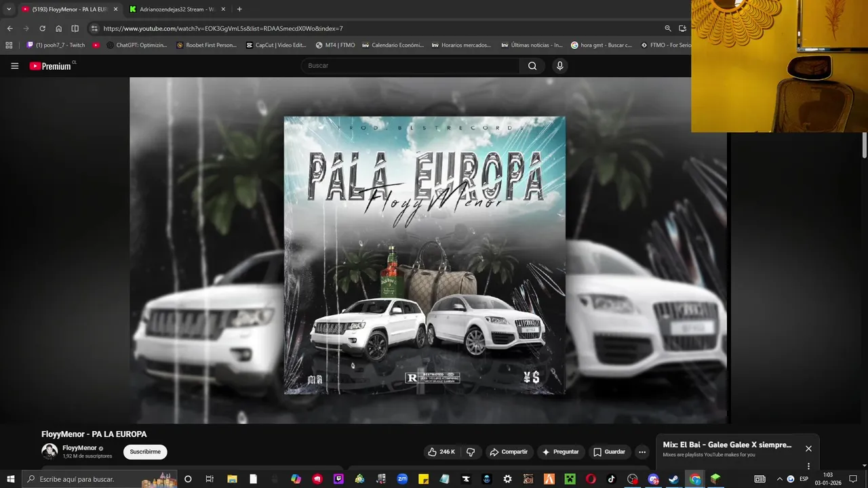
Task: Open FloyyMenor channel avatar
Action: tap(50, 451)
